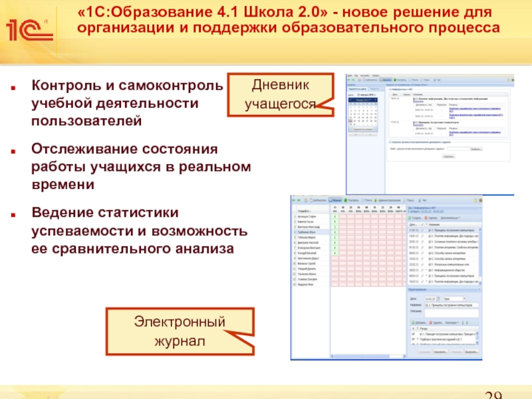
Task: Click Выполнить link under 18.01.12 task
Action: click(x=418, y=102)
